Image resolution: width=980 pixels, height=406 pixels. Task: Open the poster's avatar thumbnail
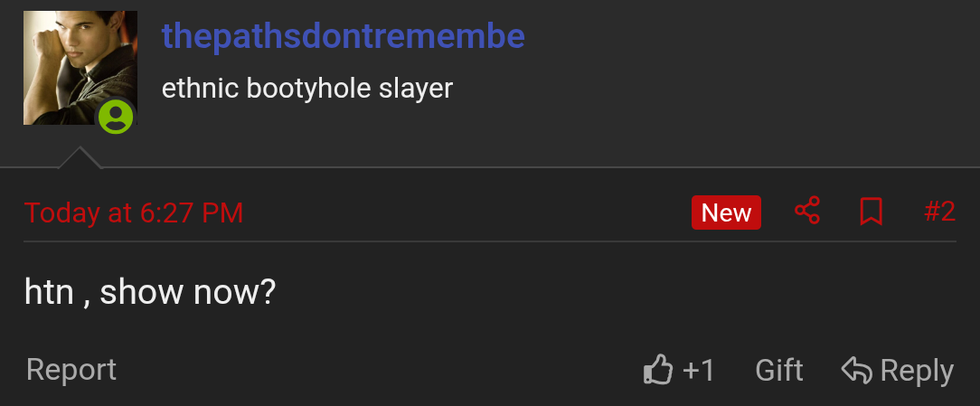coord(80,68)
